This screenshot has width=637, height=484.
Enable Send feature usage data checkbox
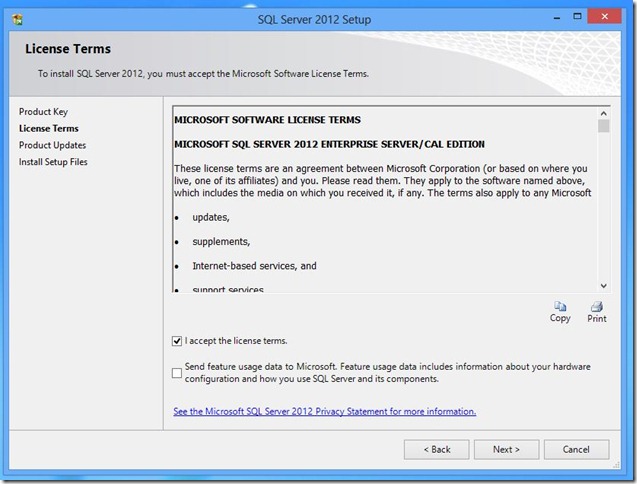(x=177, y=373)
